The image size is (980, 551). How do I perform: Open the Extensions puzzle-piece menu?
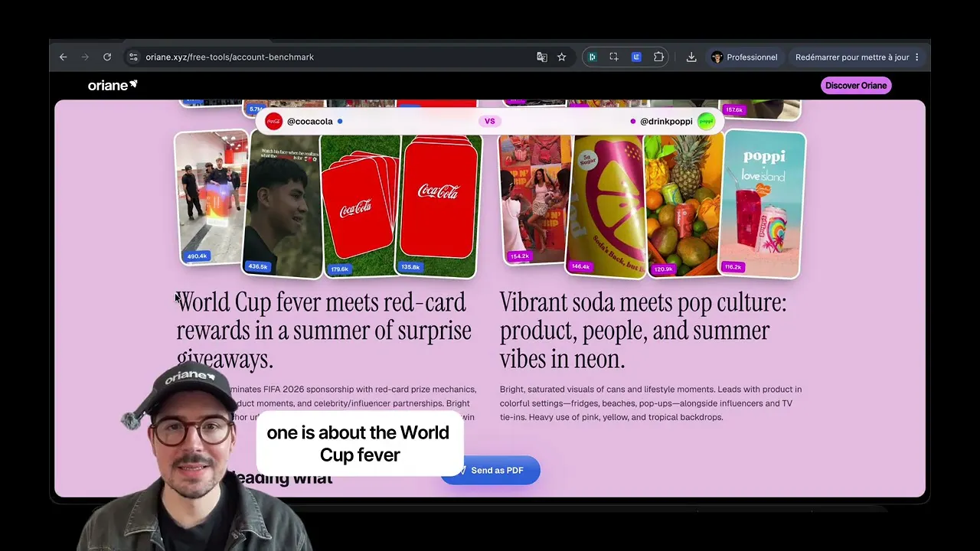[658, 57]
